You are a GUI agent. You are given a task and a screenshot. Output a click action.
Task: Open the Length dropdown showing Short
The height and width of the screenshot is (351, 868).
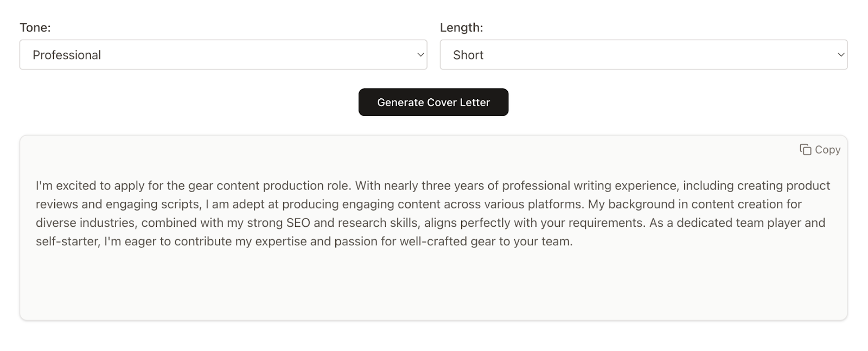(x=643, y=55)
